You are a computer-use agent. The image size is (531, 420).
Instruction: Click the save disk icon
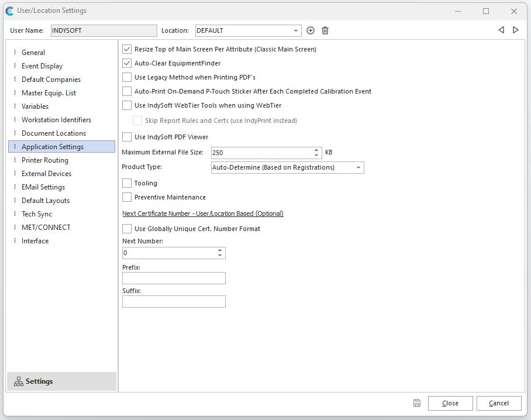(x=417, y=403)
